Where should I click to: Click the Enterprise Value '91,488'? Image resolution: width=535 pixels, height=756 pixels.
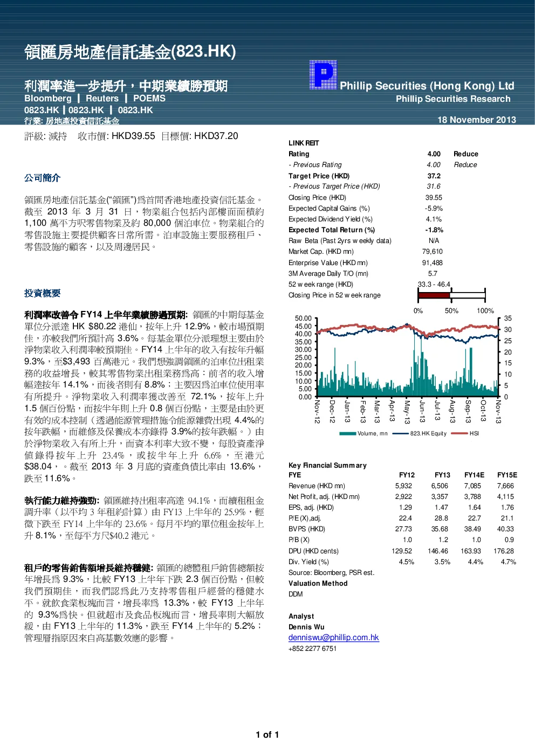[433, 263]
